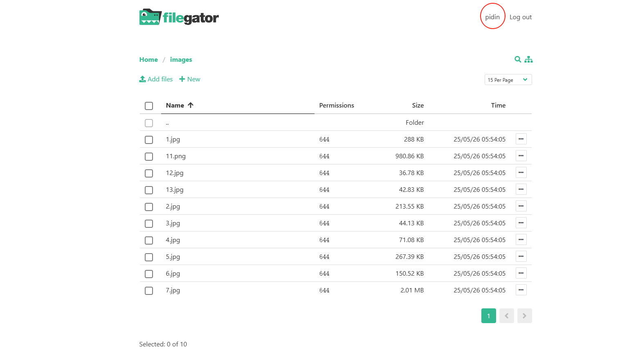
Task: Click Add files upload button
Action: (x=156, y=79)
